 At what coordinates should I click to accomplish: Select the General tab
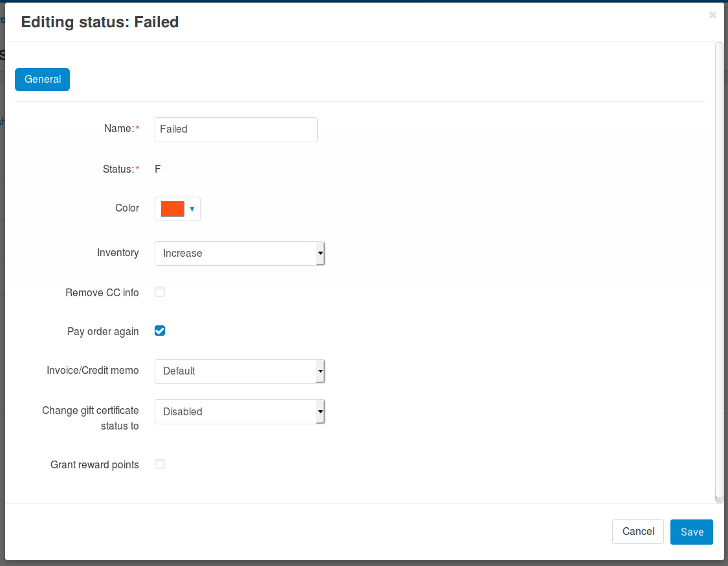pos(42,80)
